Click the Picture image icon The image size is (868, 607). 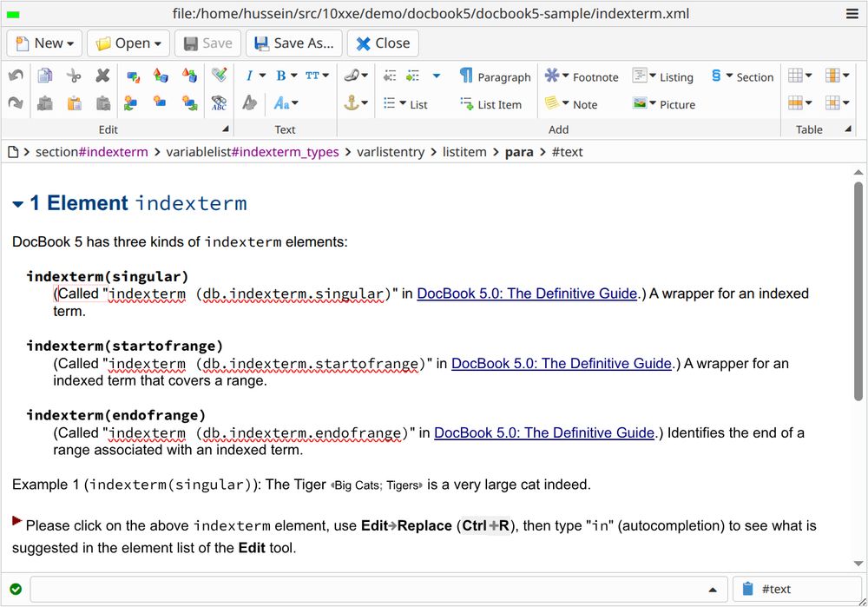click(x=640, y=103)
